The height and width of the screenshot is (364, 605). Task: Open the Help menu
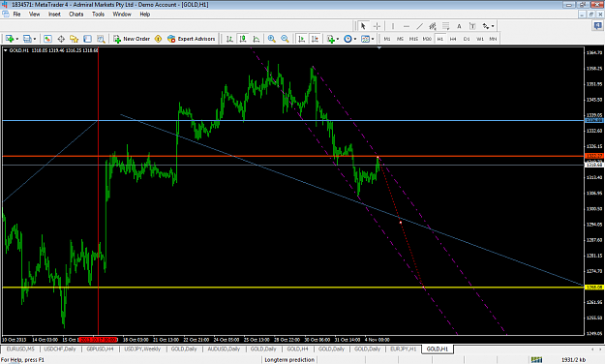tap(144, 15)
